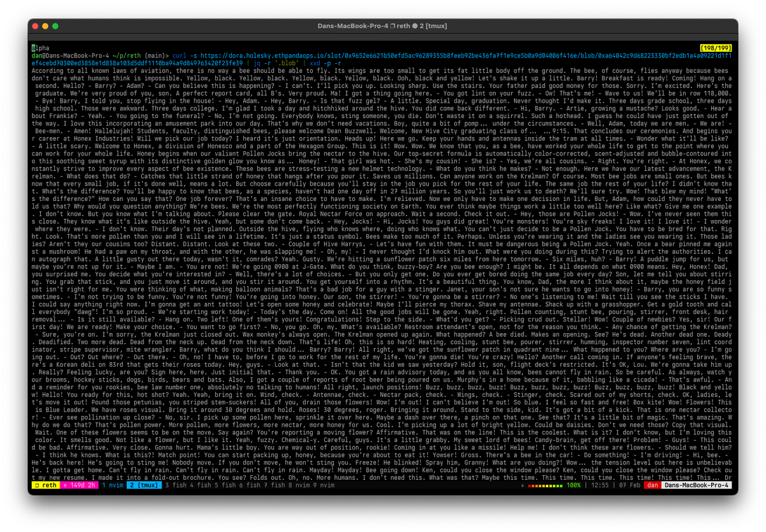This screenshot has width=766, height=532.
Task: Click the pink 149d 2h uptime segment
Action: coord(79,485)
